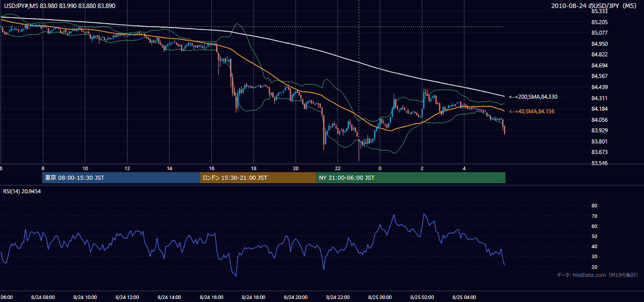Click price axis value 85.333
Viewport: 644px width, 302px height.
(x=599, y=11)
